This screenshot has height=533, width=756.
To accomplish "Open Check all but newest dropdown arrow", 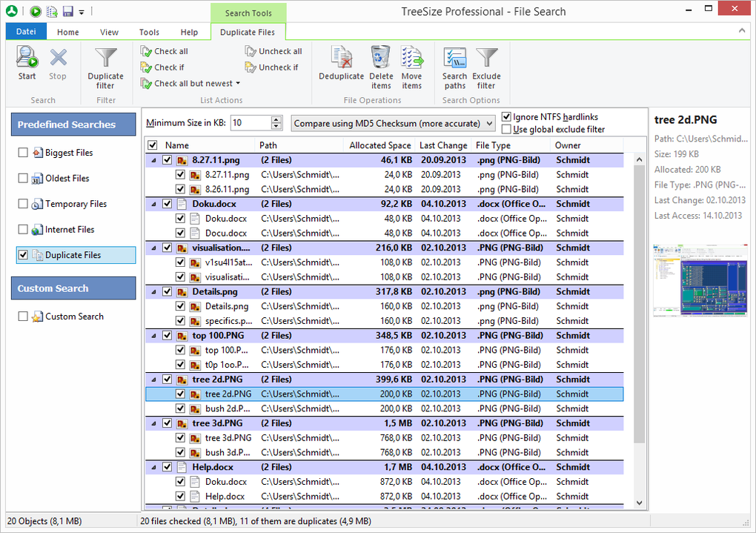I will point(238,84).
